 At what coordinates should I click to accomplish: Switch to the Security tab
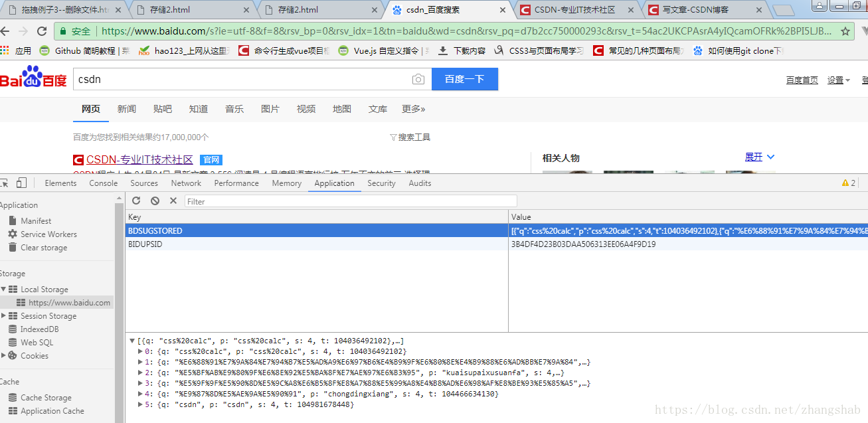coord(381,183)
